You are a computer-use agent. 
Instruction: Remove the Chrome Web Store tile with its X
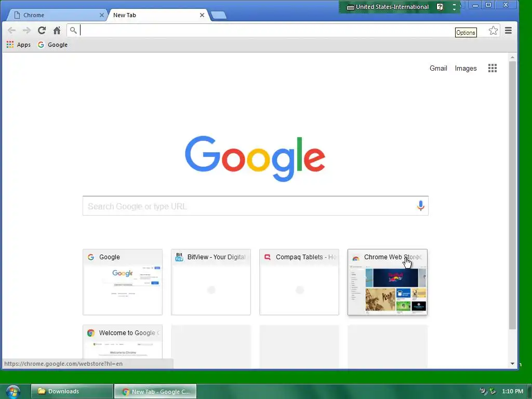(x=420, y=257)
